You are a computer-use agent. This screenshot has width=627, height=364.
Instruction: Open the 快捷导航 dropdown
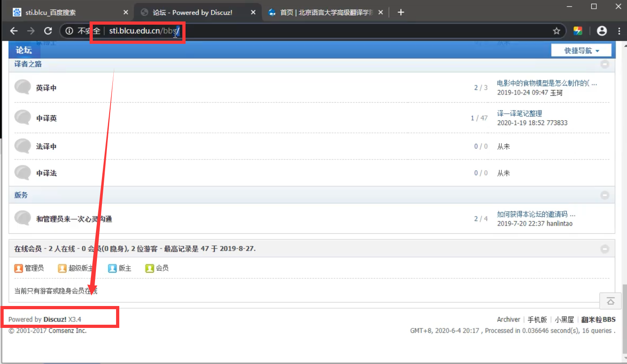[x=581, y=50]
